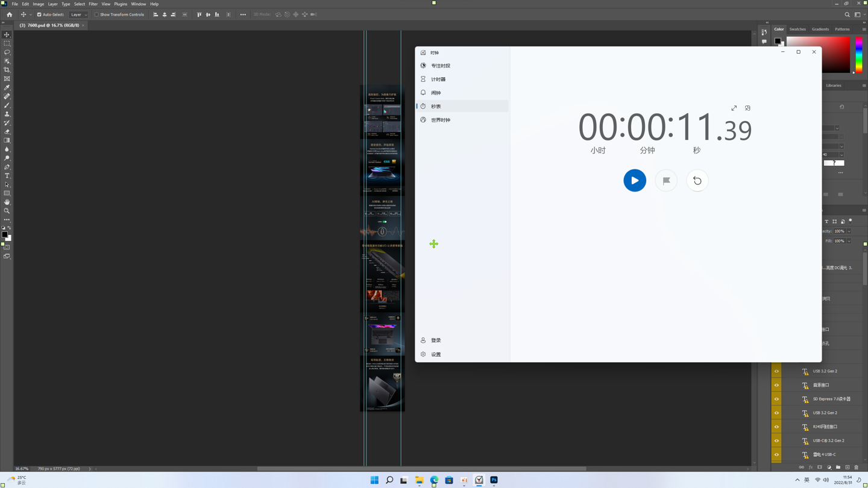The height and width of the screenshot is (488, 868).
Task: Open the Auto-Select Layer dropdown
Action: (x=78, y=14)
